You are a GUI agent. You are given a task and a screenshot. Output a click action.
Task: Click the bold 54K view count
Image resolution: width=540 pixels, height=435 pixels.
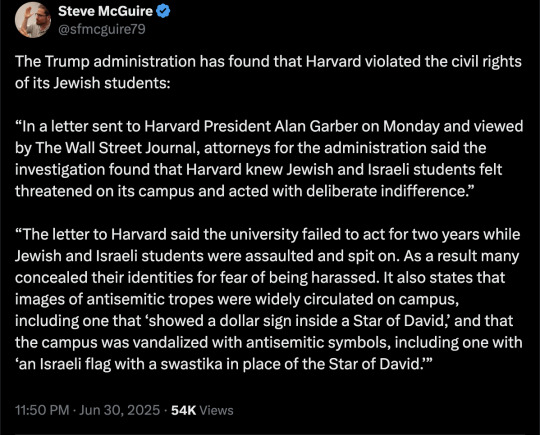coord(184,410)
